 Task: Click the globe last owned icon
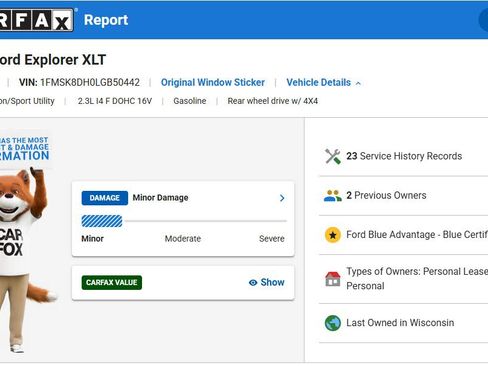click(x=333, y=323)
